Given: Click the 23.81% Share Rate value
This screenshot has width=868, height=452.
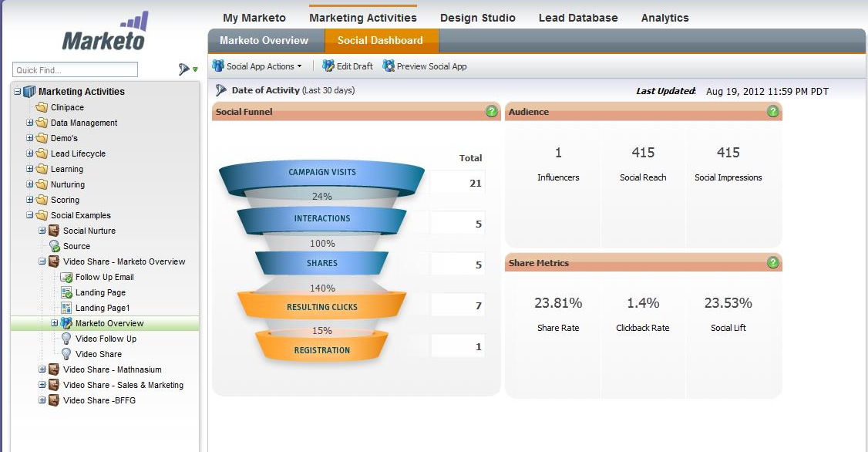Looking at the screenshot, I should (558, 303).
